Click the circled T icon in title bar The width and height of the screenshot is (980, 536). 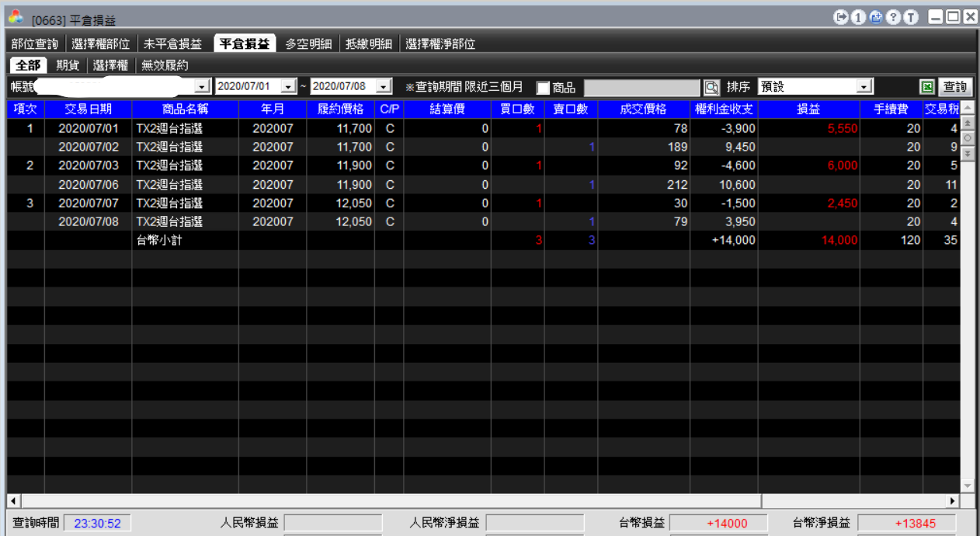[911, 17]
